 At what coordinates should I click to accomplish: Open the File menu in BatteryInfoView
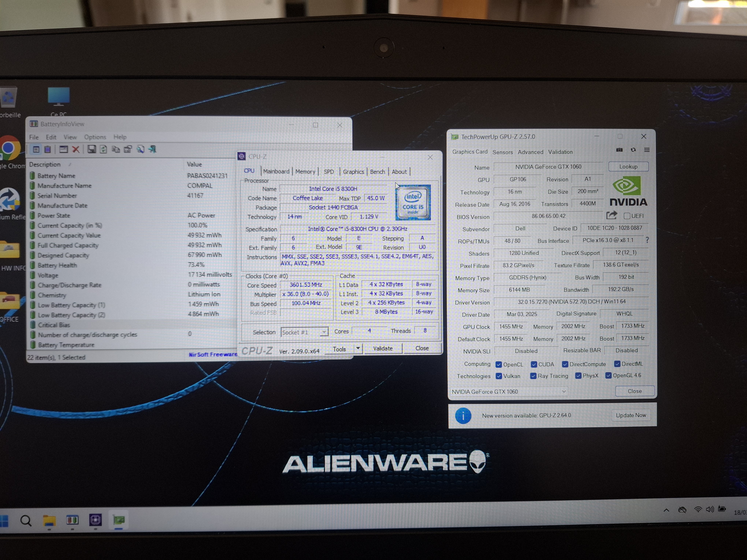coord(34,137)
